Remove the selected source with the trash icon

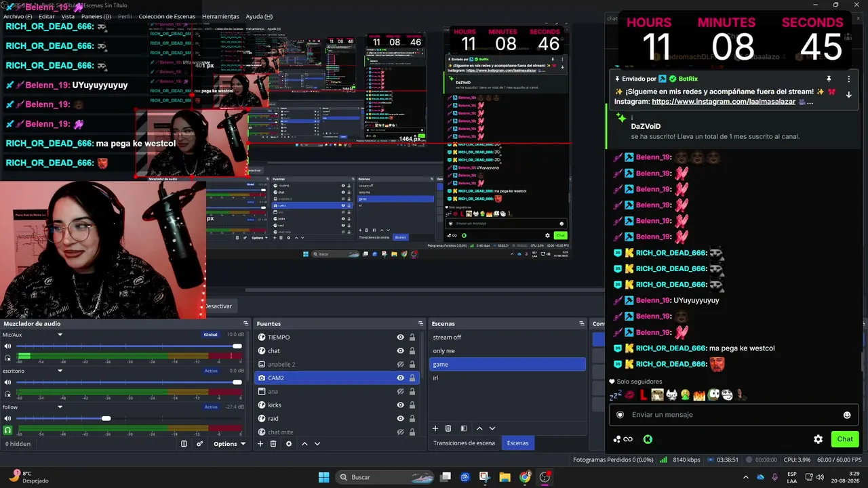click(273, 444)
